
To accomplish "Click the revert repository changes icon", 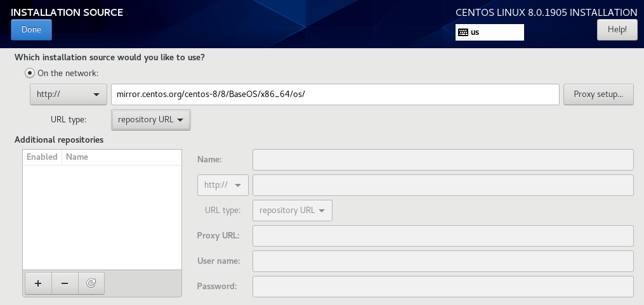I will (91, 284).
